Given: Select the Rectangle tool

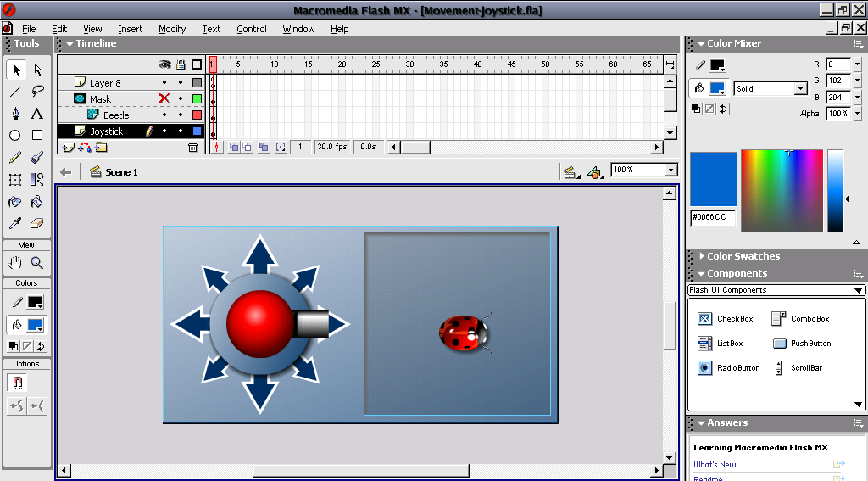Looking at the screenshot, I should (37, 135).
